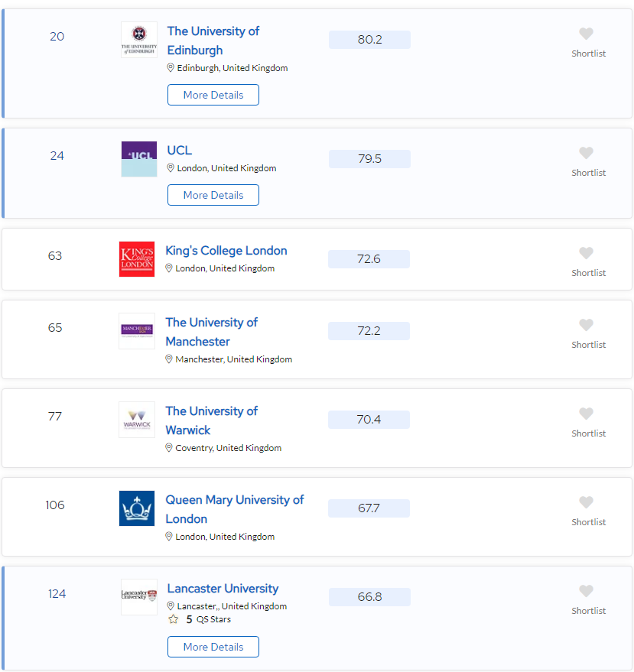Click the University of Manchester heart icon
Screen dimensions: 634x672
click(586, 326)
